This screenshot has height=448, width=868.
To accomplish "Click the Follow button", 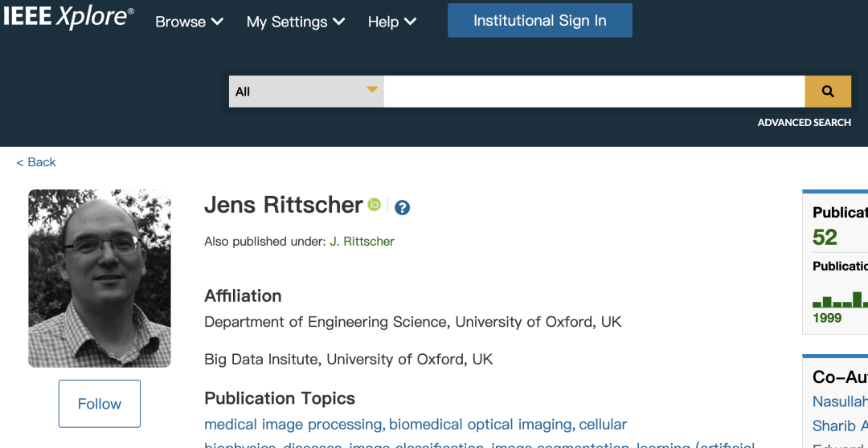I will [100, 404].
